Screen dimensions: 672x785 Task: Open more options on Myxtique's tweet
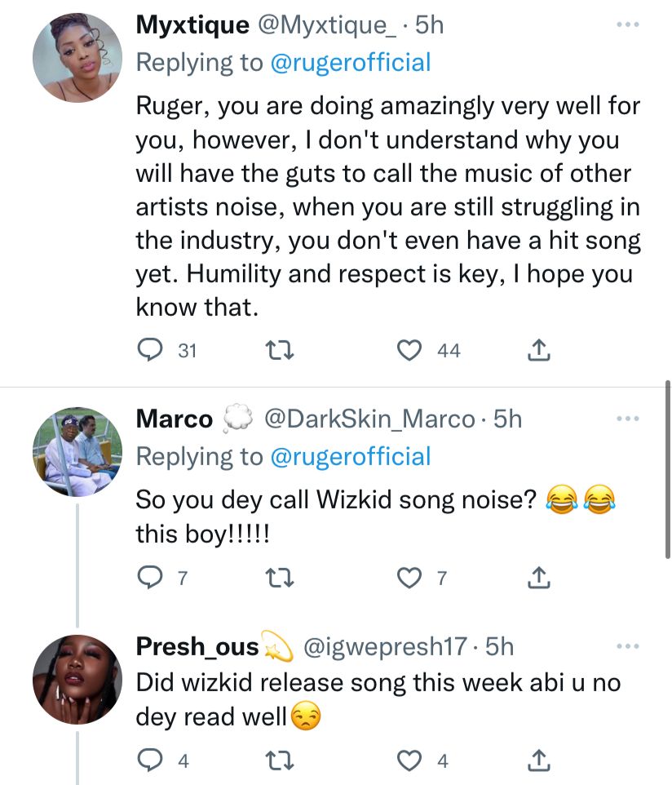628,24
